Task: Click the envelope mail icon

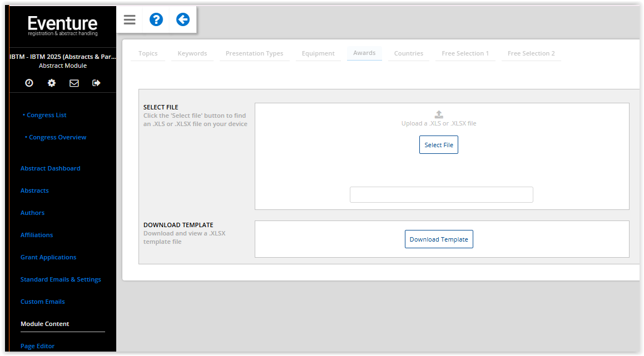Action: pyautogui.click(x=74, y=83)
